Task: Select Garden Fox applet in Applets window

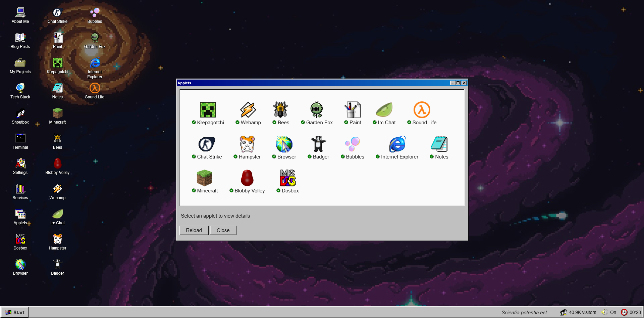Action: (x=317, y=113)
